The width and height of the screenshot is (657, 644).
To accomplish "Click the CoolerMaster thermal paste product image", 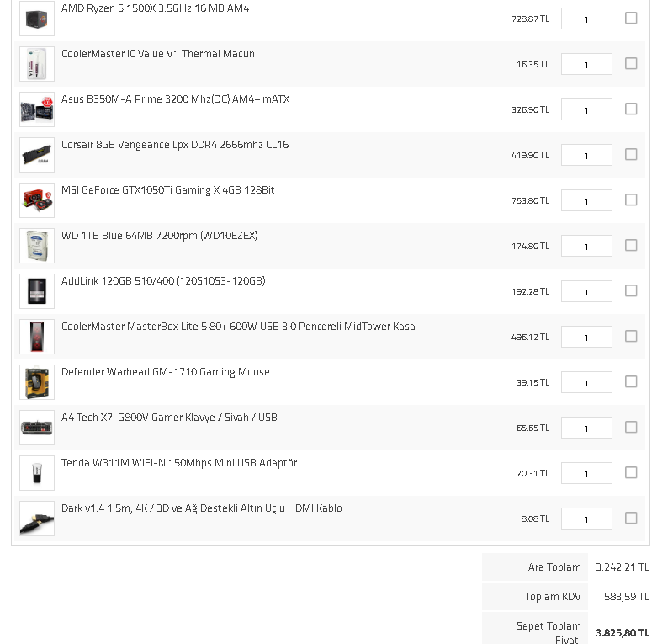I will tap(37, 64).
